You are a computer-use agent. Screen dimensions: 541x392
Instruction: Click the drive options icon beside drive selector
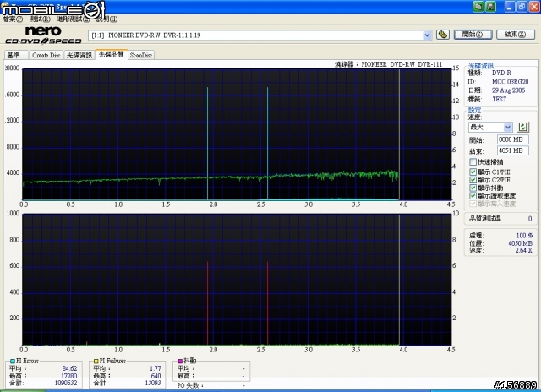pyautogui.click(x=443, y=35)
